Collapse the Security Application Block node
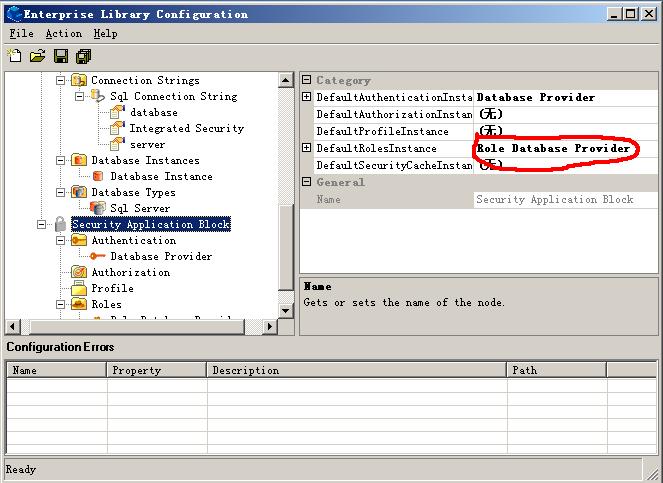 (x=41, y=224)
